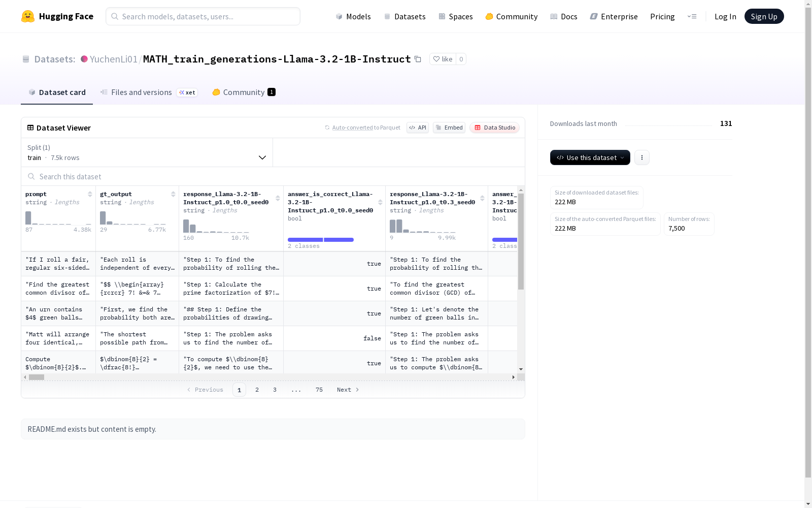Select the "Find the greatest common divisor" cell

coord(58,289)
